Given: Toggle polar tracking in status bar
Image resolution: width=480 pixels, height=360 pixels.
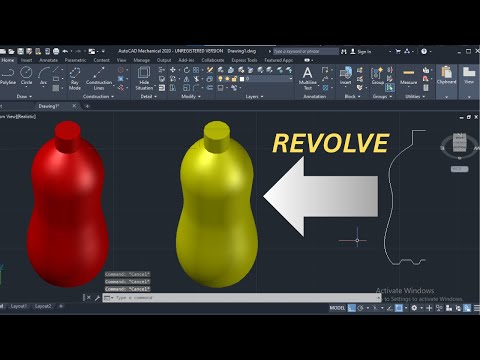Looking at the screenshot, I should coord(361,308).
